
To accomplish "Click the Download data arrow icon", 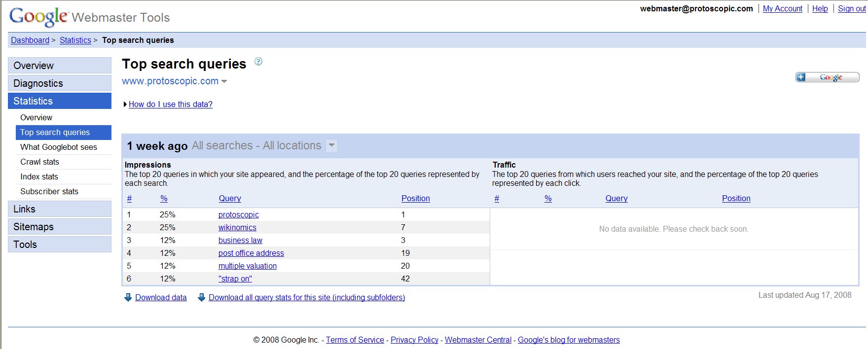I will click(128, 297).
